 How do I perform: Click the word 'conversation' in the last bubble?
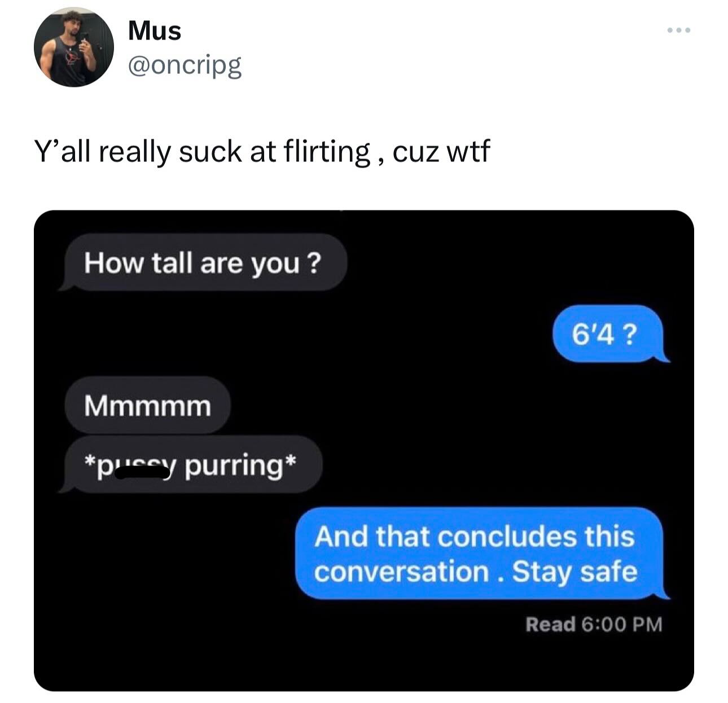coord(401,571)
